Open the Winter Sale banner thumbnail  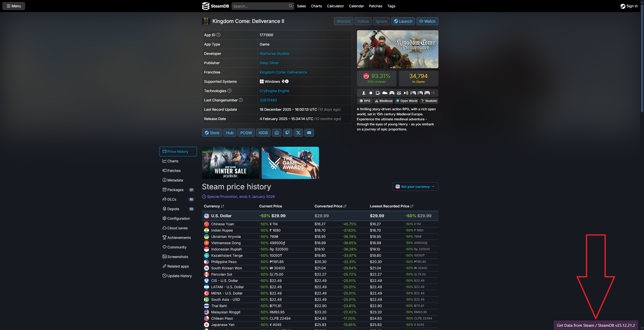click(230, 163)
